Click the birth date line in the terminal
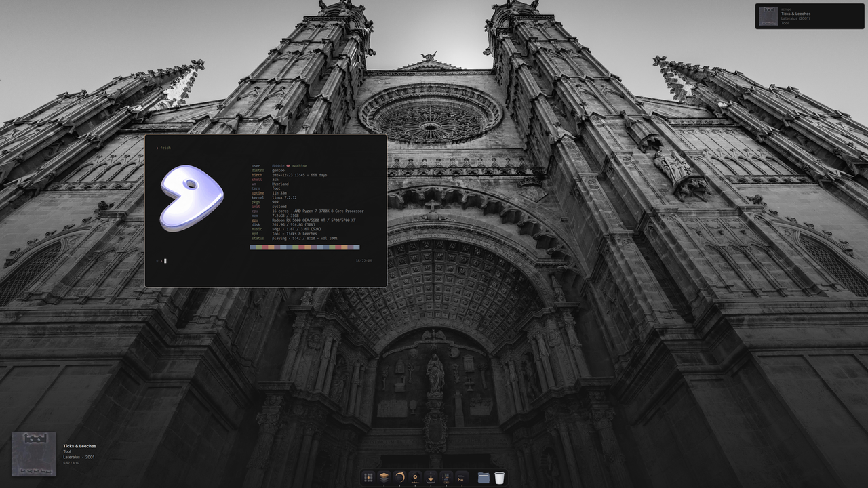Screen dimensions: 868x488 300,175
